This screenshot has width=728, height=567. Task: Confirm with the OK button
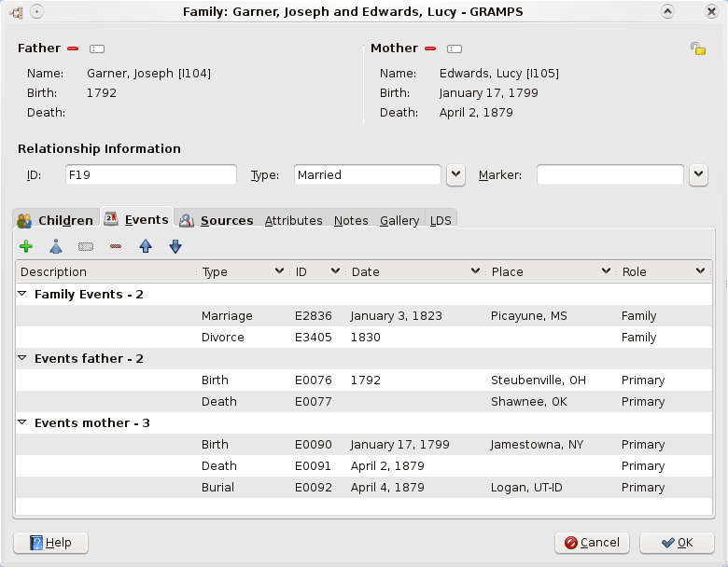[677, 543]
